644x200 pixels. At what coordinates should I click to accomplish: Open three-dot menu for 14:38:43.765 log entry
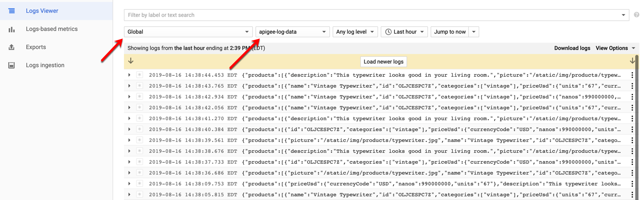pos(632,86)
